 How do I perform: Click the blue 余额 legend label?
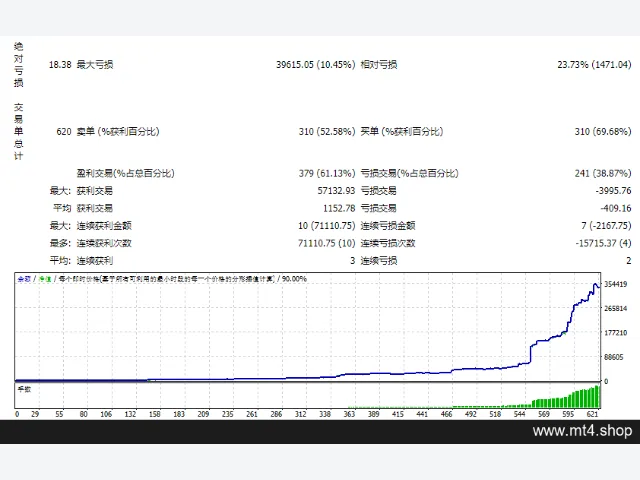[x=24, y=279]
